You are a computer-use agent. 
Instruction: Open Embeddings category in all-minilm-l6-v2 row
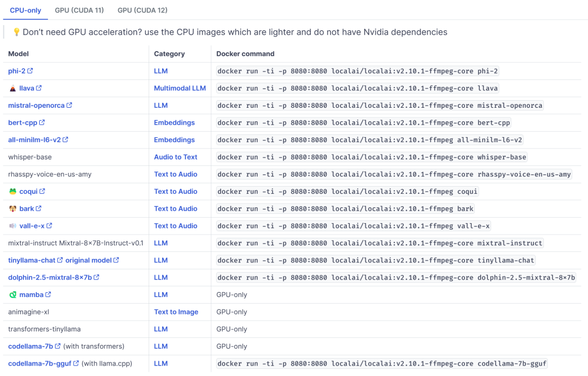(174, 140)
